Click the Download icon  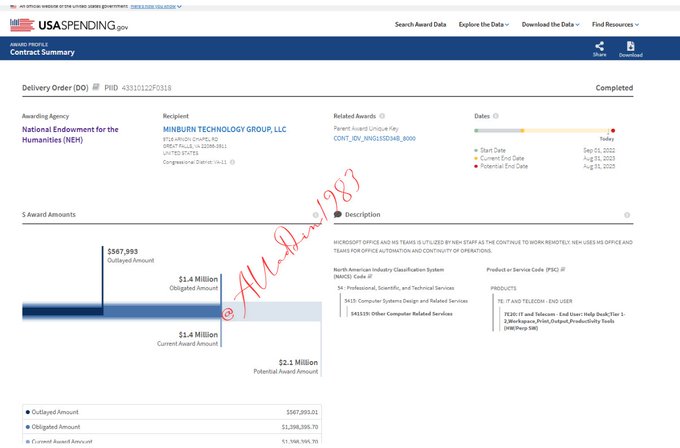click(x=630, y=46)
